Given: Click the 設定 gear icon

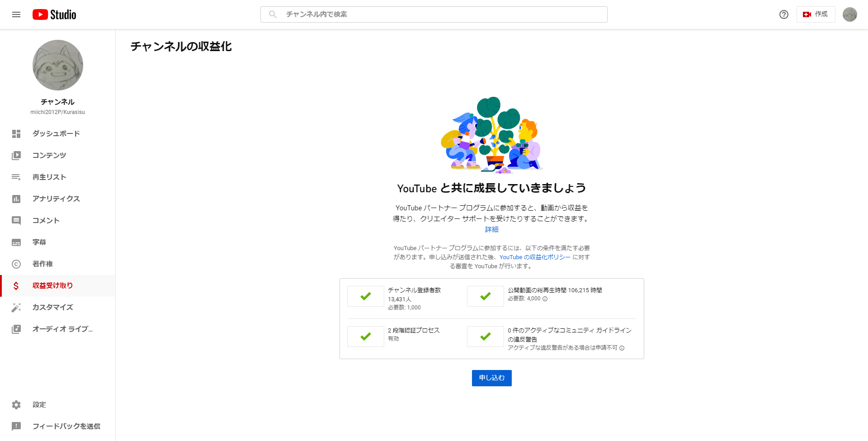Looking at the screenshot, I should 16,405.
